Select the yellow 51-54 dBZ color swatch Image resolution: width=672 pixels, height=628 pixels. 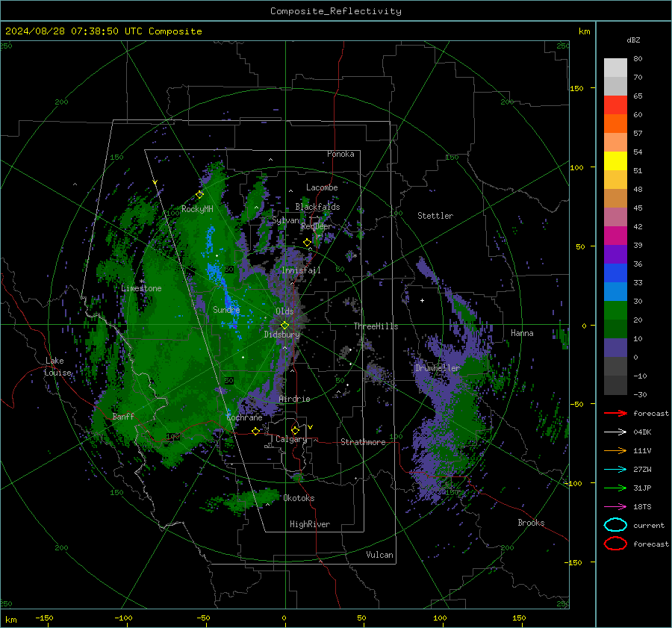(615, 161)
